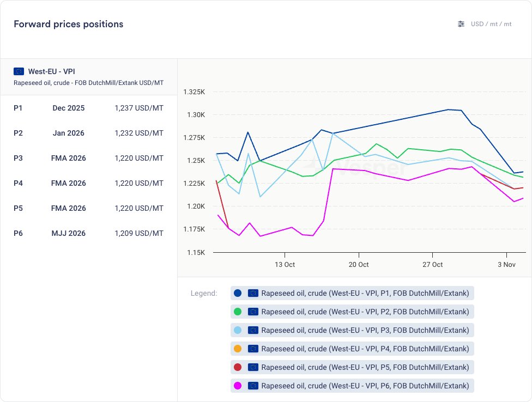Click the EU flag in P6 legend entry
The height and width of the screenshot is (402, 532).
coord(253,386)
